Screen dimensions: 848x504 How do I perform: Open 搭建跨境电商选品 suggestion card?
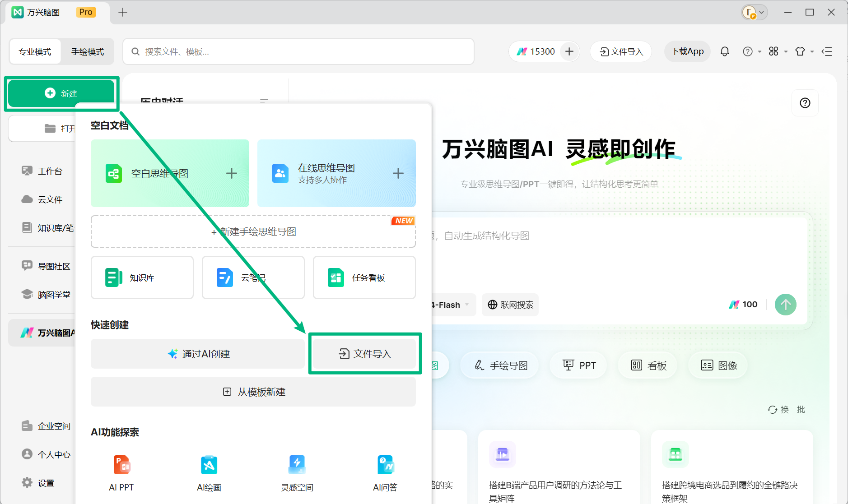[732, 467]
